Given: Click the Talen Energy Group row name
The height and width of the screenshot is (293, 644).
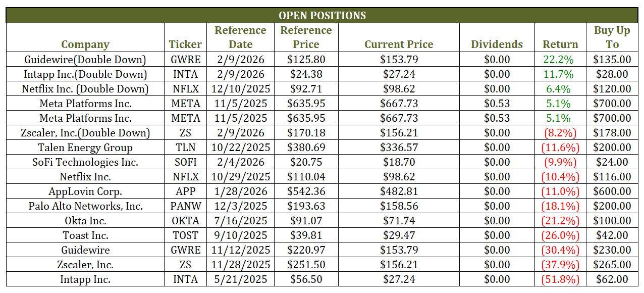Looking at the screenshot, I should coord(85,148).
